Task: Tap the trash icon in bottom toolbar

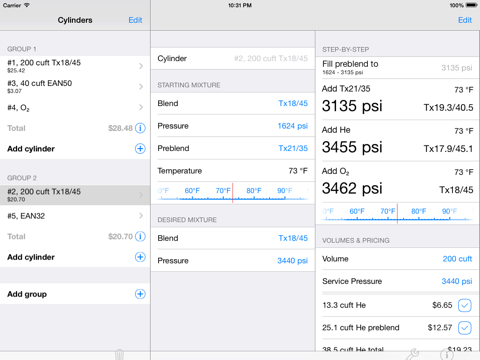Action: pos(119,354)
